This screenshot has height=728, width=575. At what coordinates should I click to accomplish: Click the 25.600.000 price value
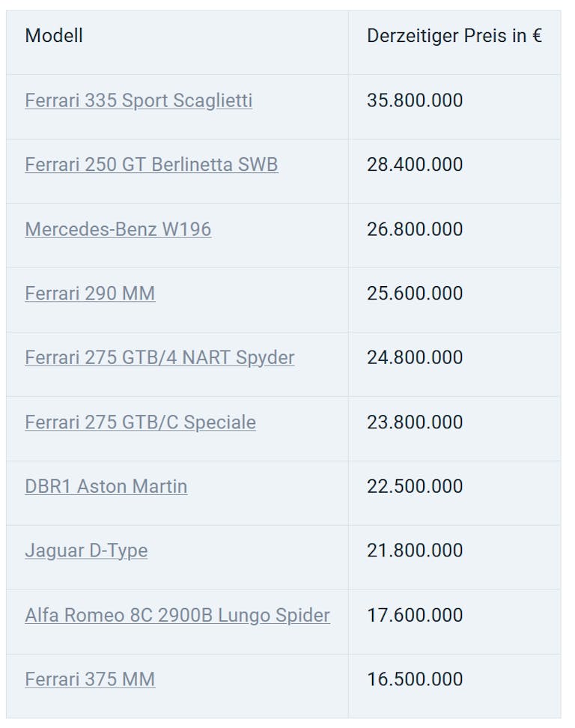pyautogui.click(x=415, y=294)
